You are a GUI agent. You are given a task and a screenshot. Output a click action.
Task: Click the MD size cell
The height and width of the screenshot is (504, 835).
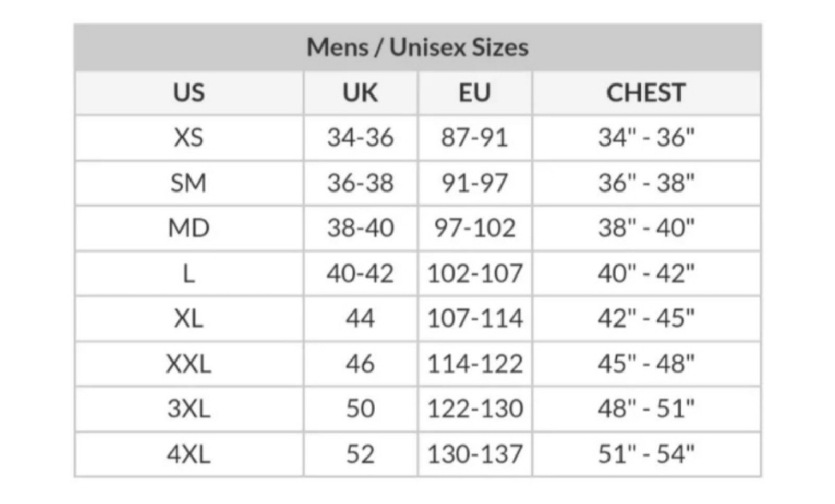[x=189, y=228]
